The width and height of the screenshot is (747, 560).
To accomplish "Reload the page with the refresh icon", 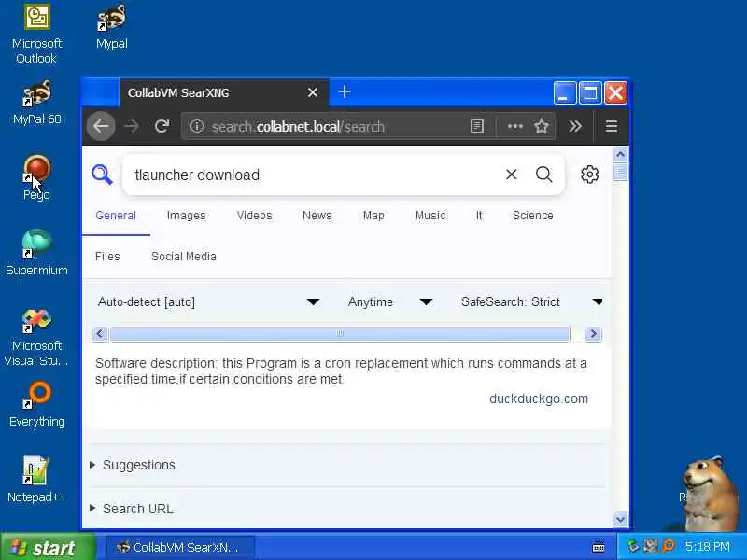I will [162, 126].
